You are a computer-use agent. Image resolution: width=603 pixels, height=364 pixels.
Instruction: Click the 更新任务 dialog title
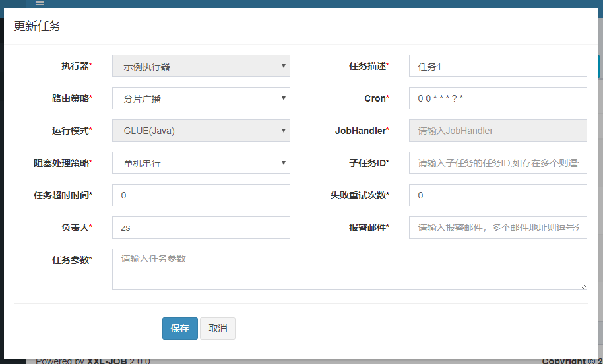pyautogui.click(x=38, y=26)
